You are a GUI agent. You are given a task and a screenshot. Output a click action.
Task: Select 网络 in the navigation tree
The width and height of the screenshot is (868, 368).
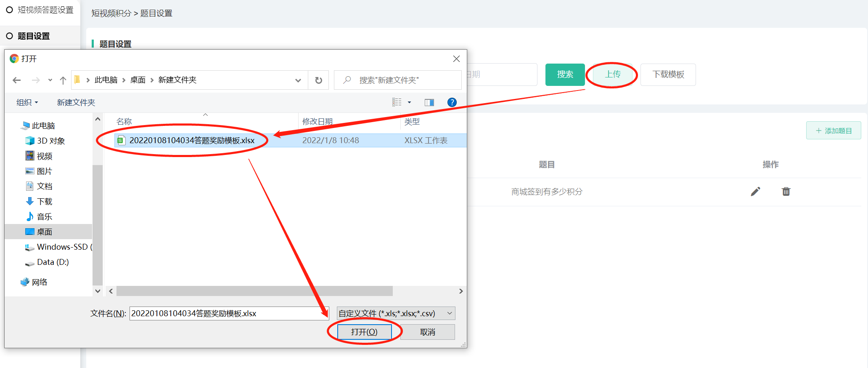34,282
